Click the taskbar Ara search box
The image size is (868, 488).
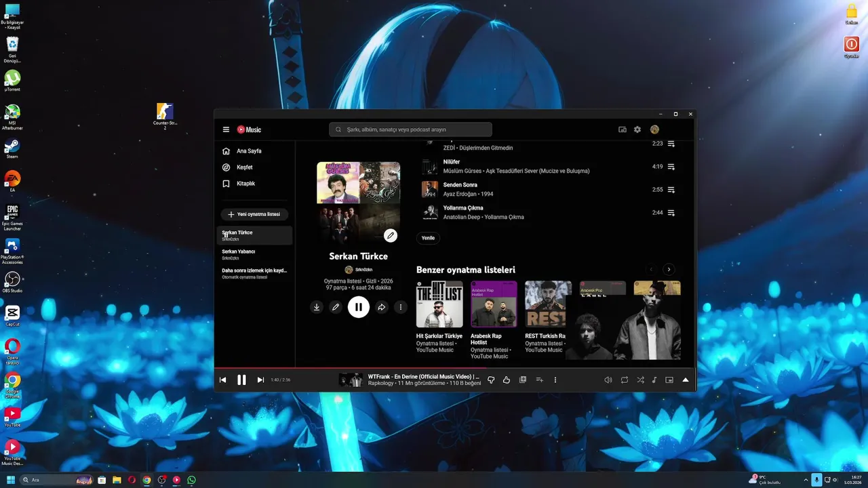click(x=56, y=480)
